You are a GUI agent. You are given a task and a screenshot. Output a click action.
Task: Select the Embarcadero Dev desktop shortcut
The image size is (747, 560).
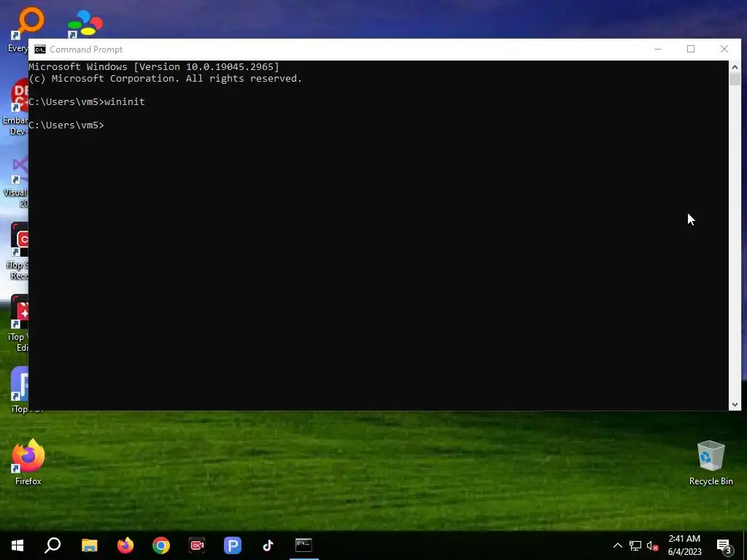(x=15, y=107)
